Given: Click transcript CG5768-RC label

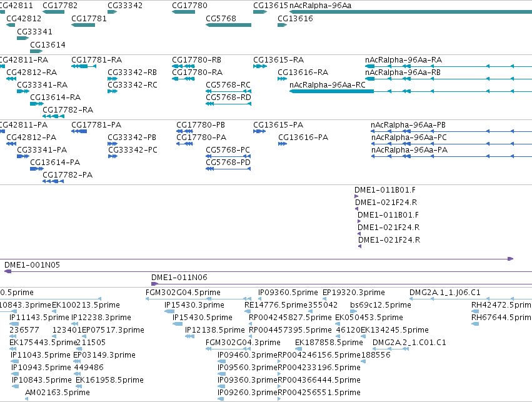Looking at the screenshot, I should (228, 85).
